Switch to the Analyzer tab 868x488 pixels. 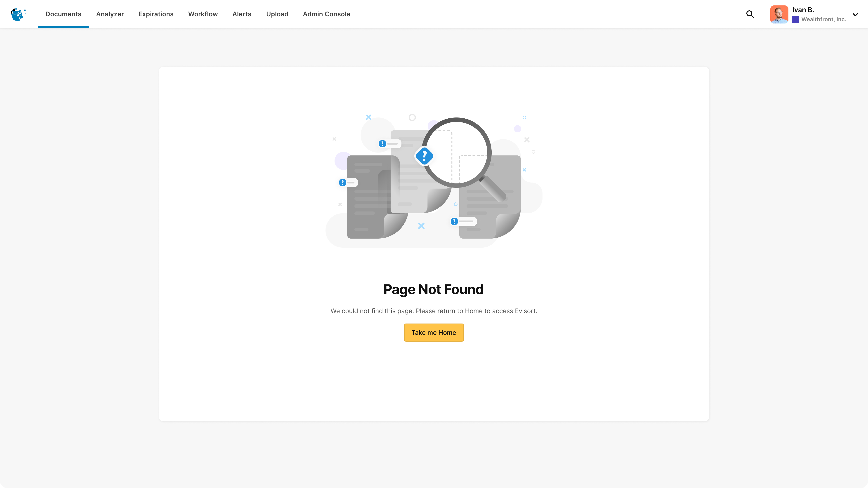click(x=110, y=14)
